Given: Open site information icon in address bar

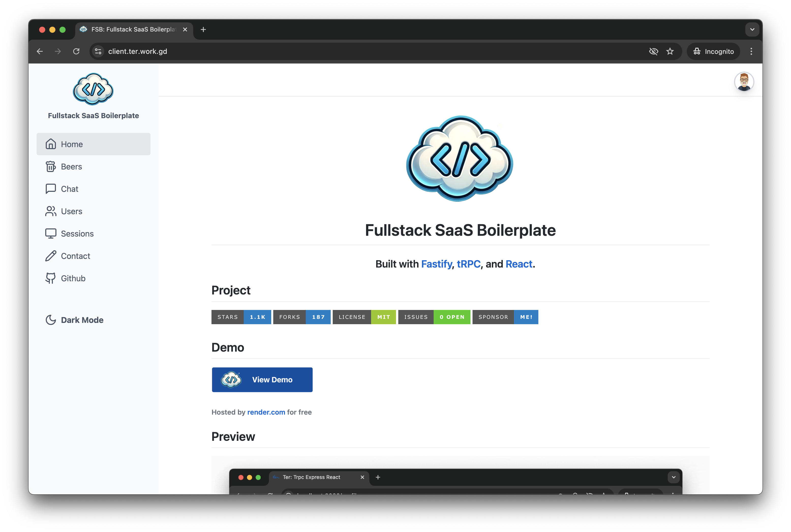Looking at the screenshot, I should 98,51.
